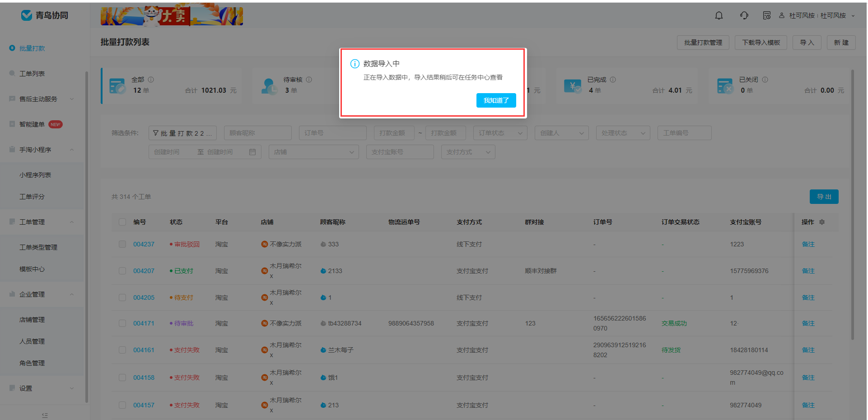The image size is (868, 420).
Task: Click info icon next to 待审核
Action: 309,80
